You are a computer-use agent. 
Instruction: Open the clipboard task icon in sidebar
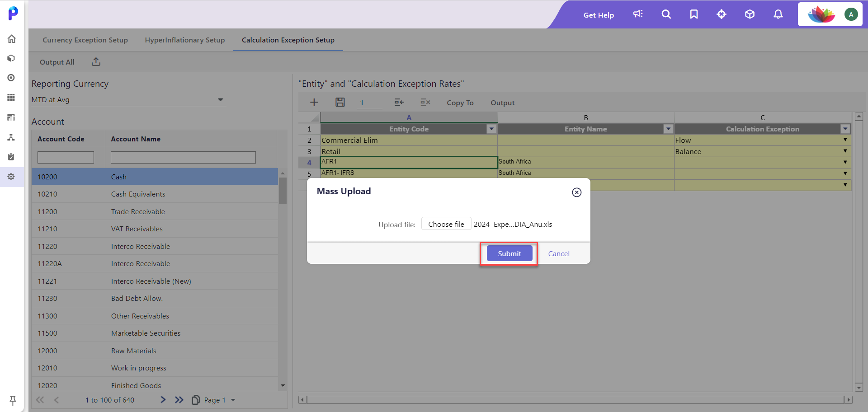click(x=11, y=157)
